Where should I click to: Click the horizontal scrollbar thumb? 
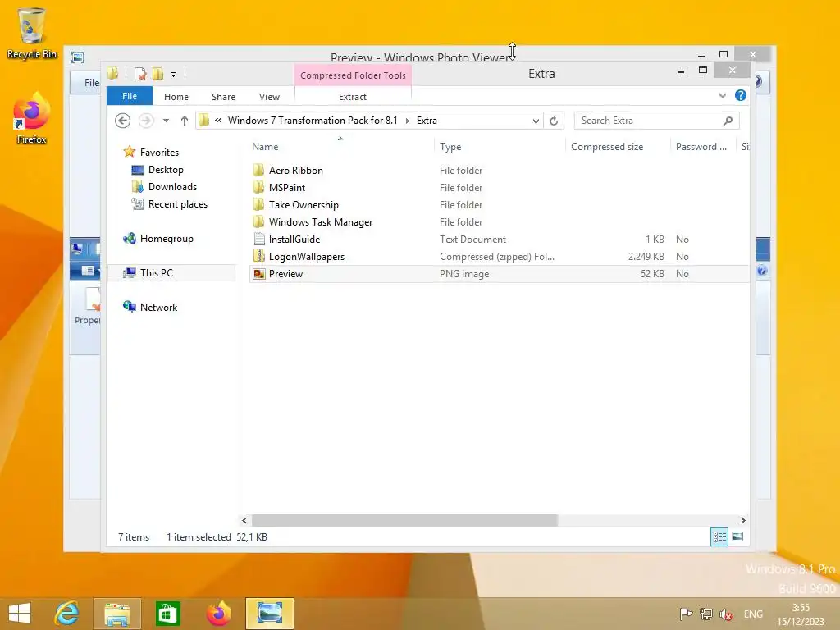coord(404,520)
